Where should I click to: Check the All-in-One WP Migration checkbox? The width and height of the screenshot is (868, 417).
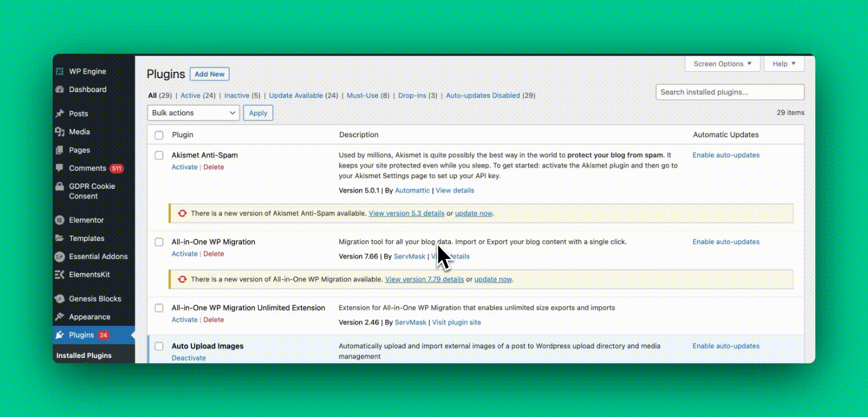click(x=159, y=242)
